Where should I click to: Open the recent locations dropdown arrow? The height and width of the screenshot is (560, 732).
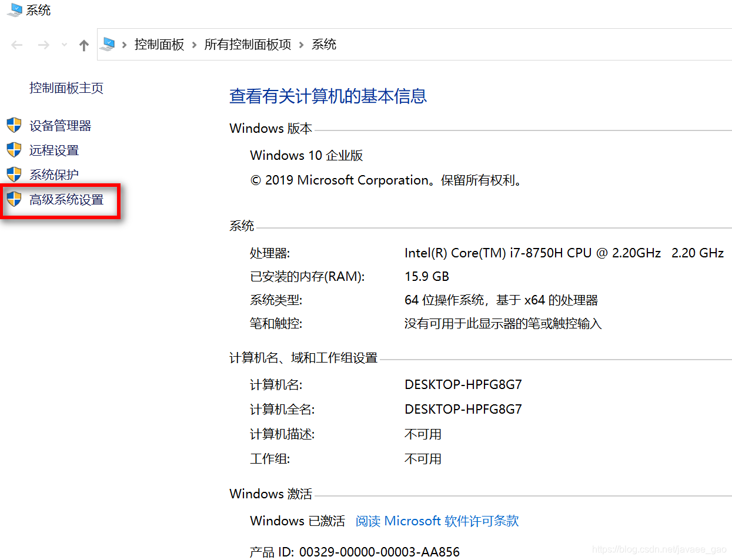tap(64, 45)
